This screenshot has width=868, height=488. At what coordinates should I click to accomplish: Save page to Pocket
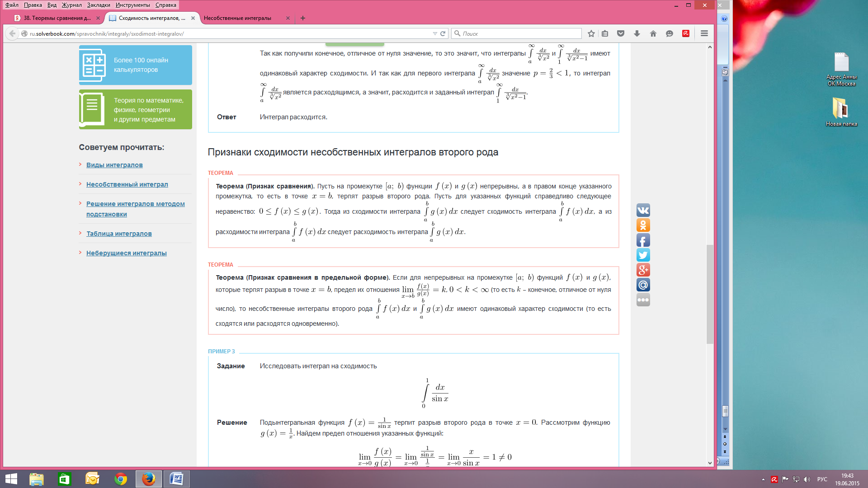[x=621, y=33]
